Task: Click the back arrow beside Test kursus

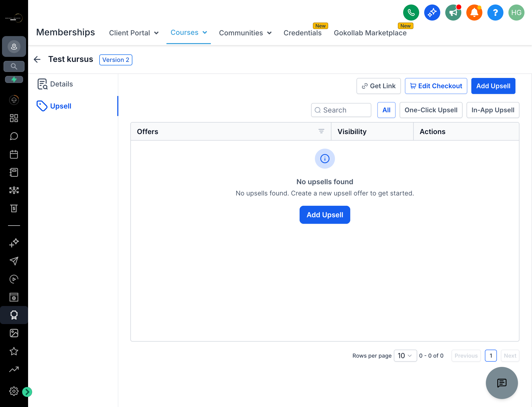Action: [37, 59]
